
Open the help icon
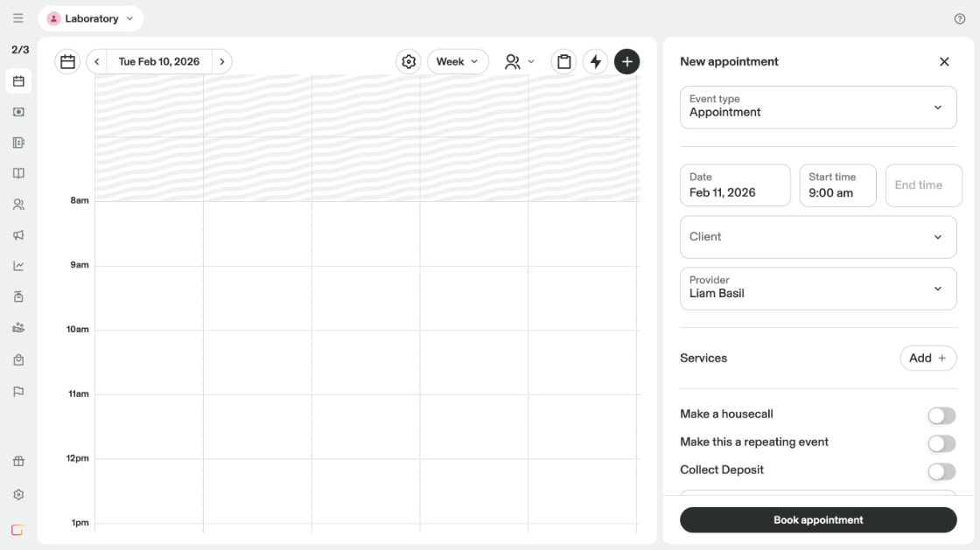pos(959,18)
